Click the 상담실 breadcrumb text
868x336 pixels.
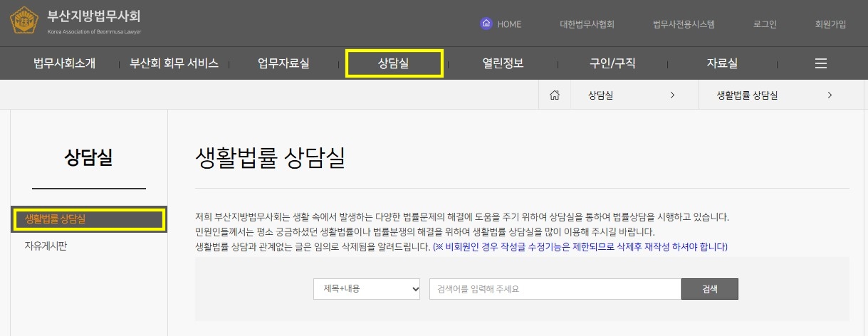601,95
